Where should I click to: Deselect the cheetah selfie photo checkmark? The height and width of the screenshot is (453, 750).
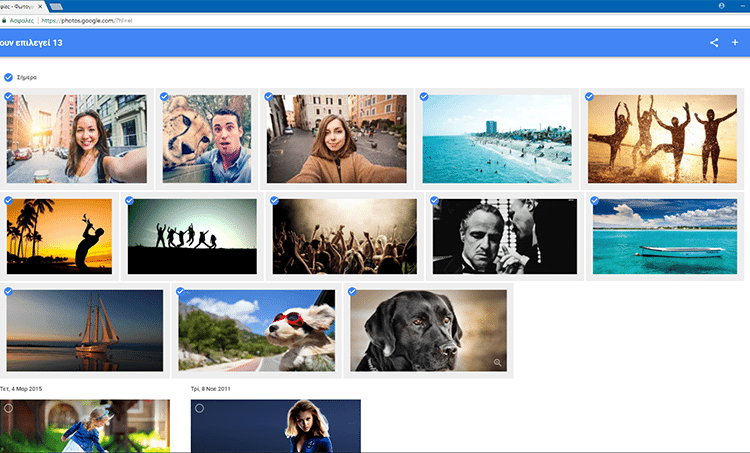(164, 97)
